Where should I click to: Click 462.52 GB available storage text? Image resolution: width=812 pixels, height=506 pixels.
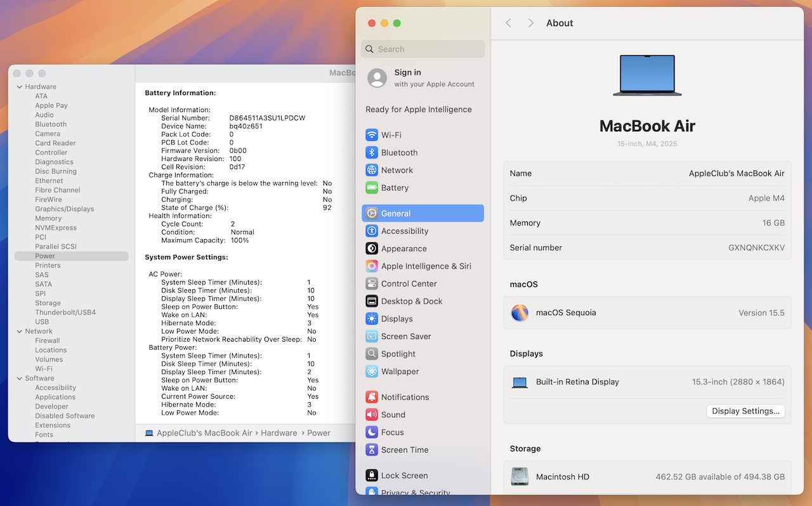point(720,477)
